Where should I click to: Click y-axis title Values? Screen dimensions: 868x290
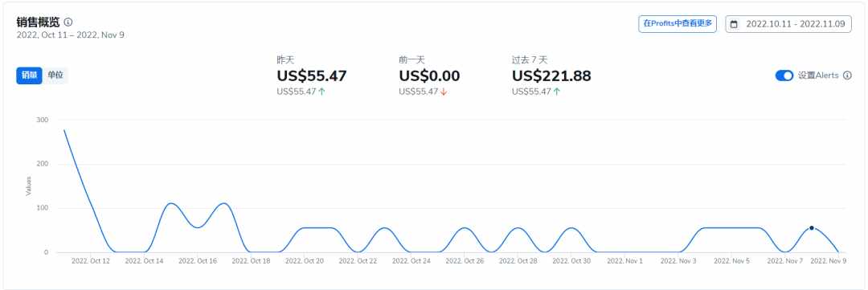pyautogui.click(x=29, y=186)
